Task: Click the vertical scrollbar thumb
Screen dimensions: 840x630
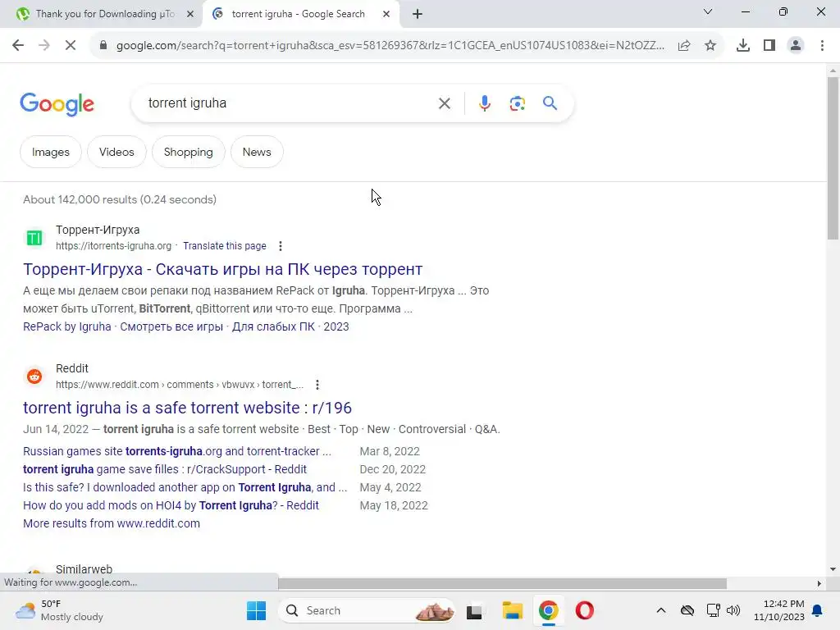Action: (833, 158)
